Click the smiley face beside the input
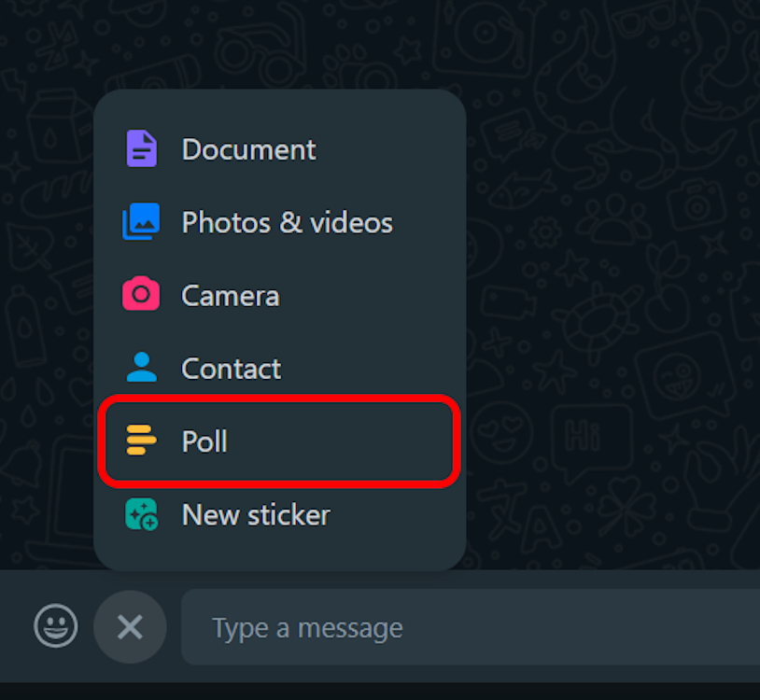Screen dimensions: 760x700 click(x=55, y=626)
